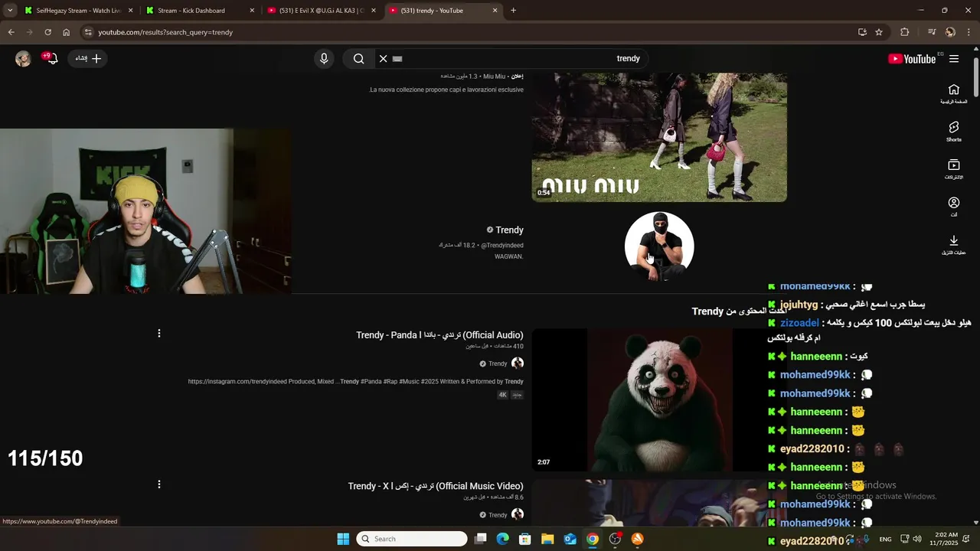Open the You section in sidebar
Viewport: 980px width, 551px height.
[x=954, y=207]
